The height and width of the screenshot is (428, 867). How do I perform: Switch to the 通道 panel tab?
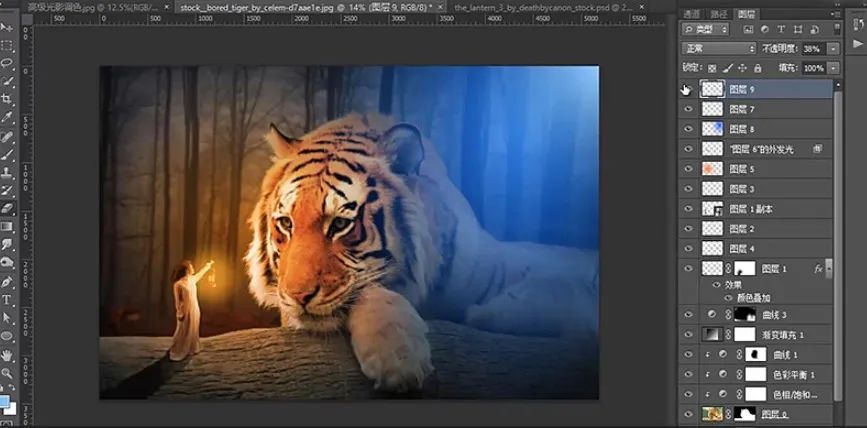[693, 15]
